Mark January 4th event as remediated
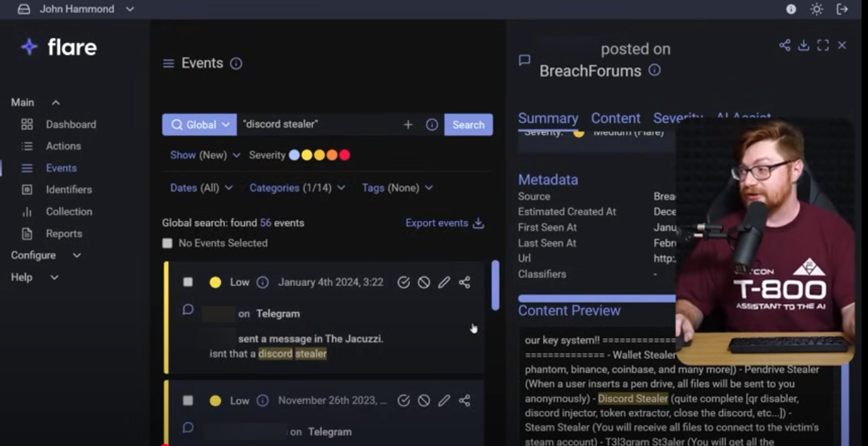 pos(404,282)
